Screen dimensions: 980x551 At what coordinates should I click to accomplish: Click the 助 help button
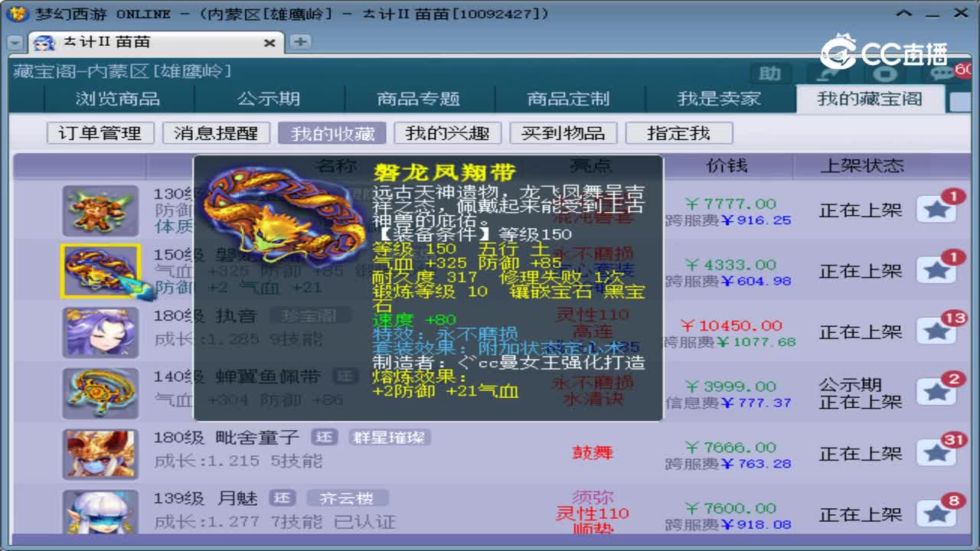[x=769, y=73]
